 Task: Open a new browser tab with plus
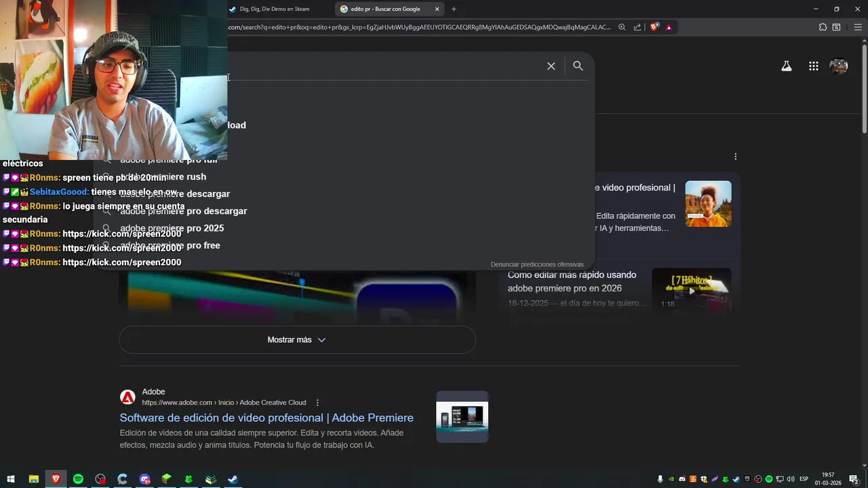tap(454, 9)
